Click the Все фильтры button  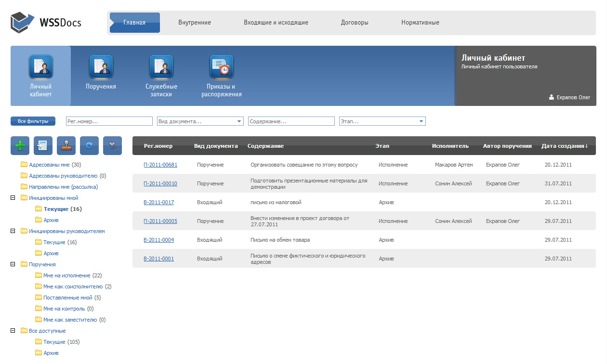[x=33, y=121]
